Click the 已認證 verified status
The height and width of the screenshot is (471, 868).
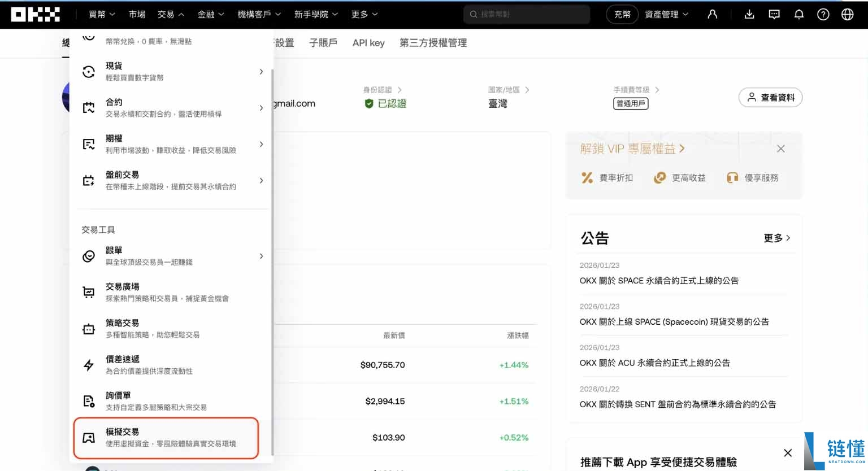386,103
